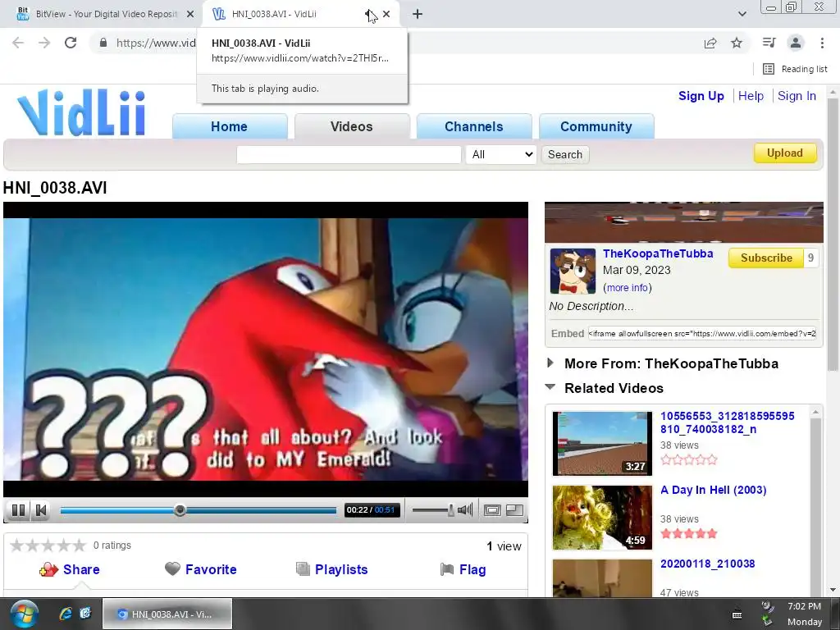Go to VidLii Home tab

(x=230, y=126)
